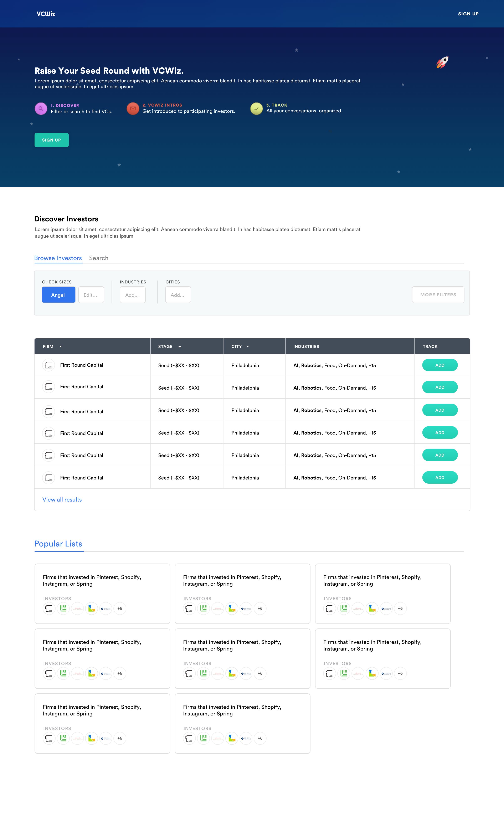Sort table by Stage column arrow
Image resolution: width=504 pixels, height=827 pixels.
(x=180, y=347)
